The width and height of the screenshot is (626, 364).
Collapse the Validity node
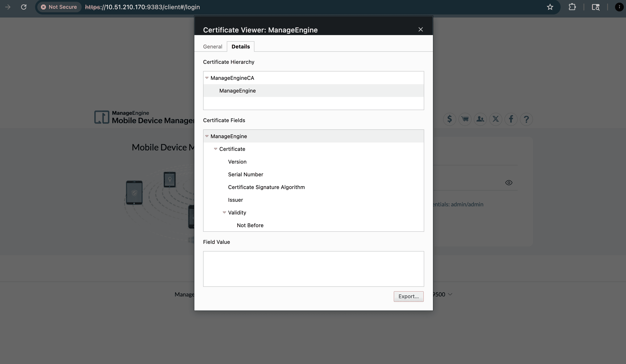point(224,212)
